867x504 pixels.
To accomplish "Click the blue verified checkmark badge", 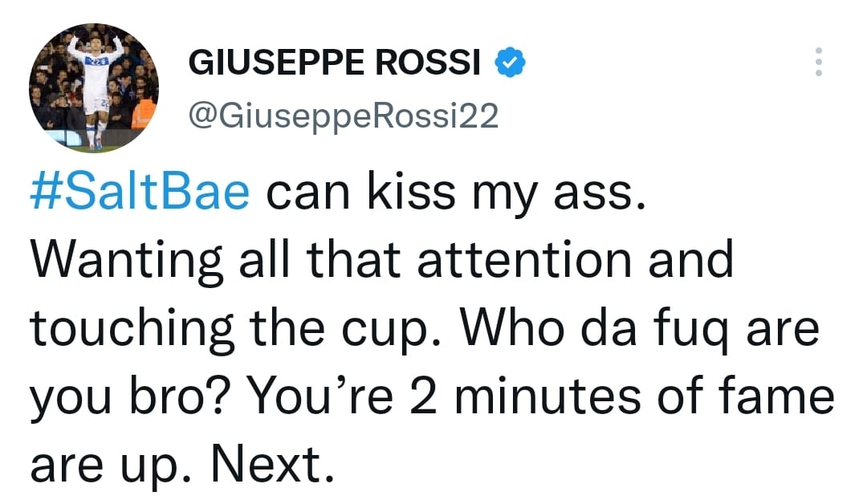I will coord(509,62).
